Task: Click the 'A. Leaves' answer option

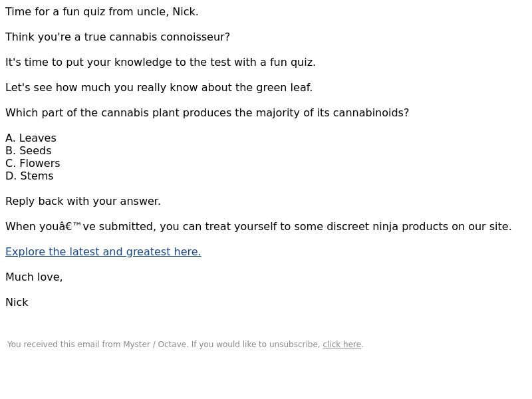Action: tap(31, 138)
